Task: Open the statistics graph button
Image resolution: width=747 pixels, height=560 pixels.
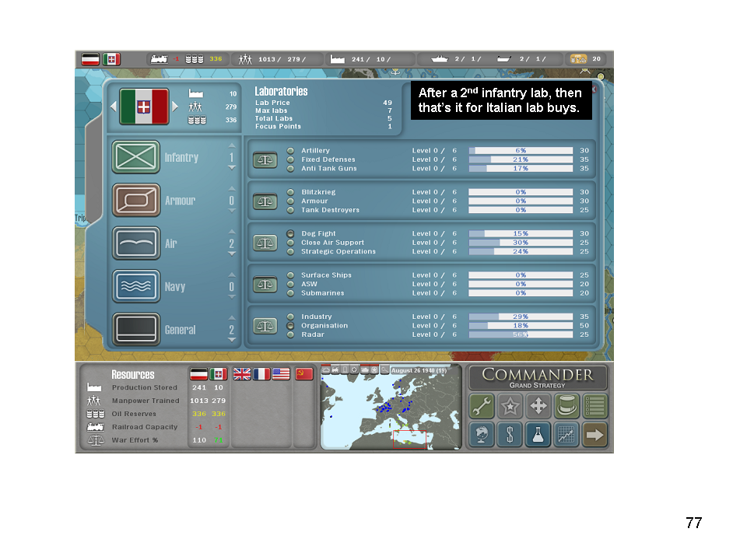Action: coord(566,434)
